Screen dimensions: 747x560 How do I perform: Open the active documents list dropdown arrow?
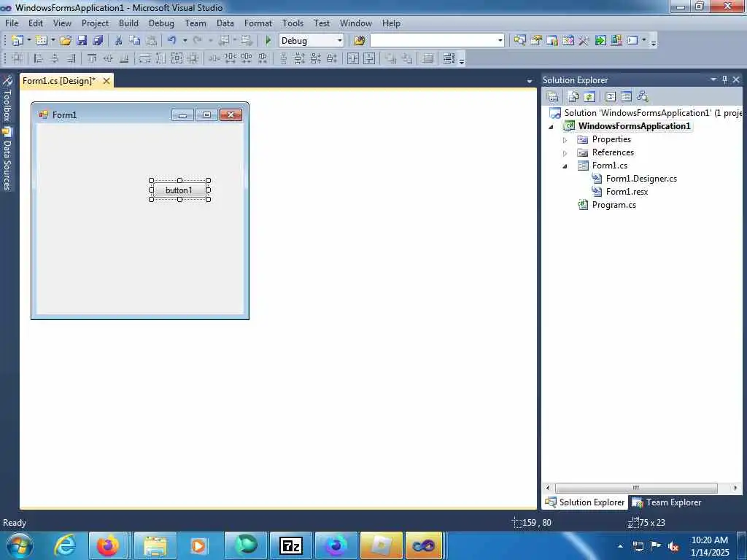click(x=530, y=81)
